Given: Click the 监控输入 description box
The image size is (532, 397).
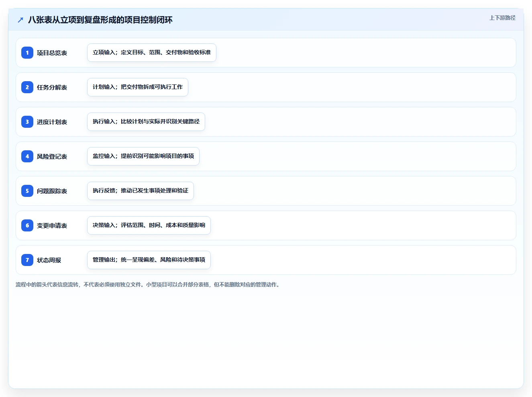Looking at the screenshot, I should pyautogui.click(x=143, y=156).
